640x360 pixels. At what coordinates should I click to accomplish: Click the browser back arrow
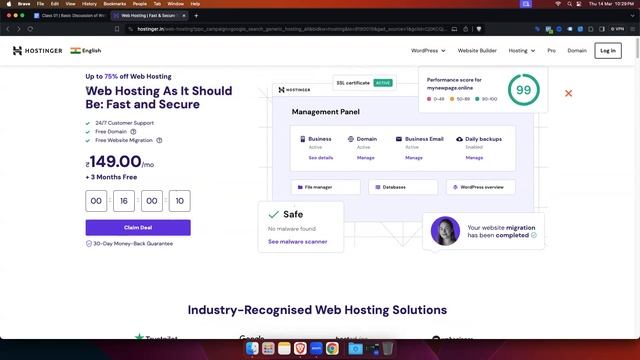tap(8, 29)
